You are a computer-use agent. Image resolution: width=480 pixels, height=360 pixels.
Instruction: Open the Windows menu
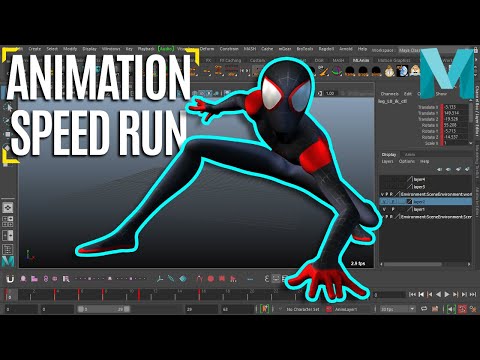(111, 49)
